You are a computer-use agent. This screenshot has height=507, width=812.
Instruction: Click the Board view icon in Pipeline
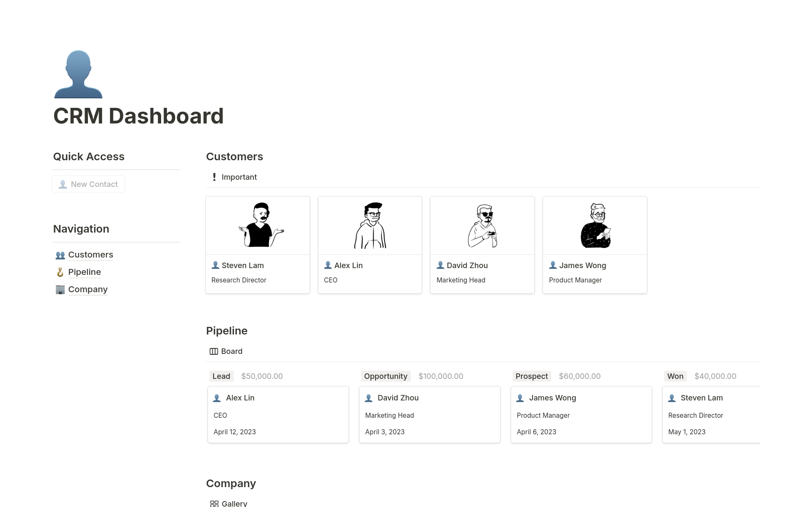[214, 351]
